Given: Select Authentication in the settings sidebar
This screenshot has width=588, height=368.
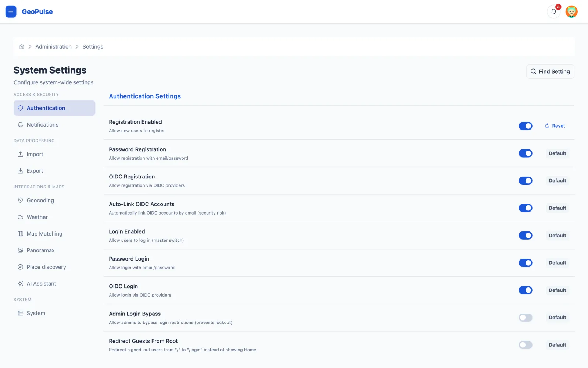Looking at the screenshot, I should [x=54, y=108].
